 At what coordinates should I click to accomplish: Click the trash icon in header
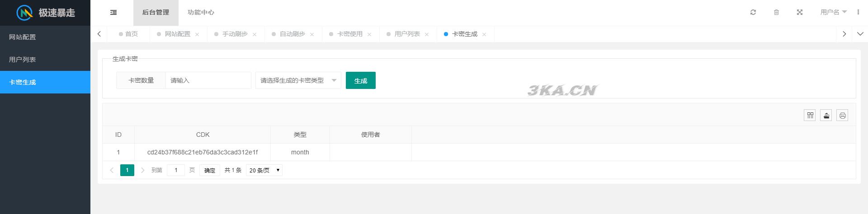click(776, 13)
